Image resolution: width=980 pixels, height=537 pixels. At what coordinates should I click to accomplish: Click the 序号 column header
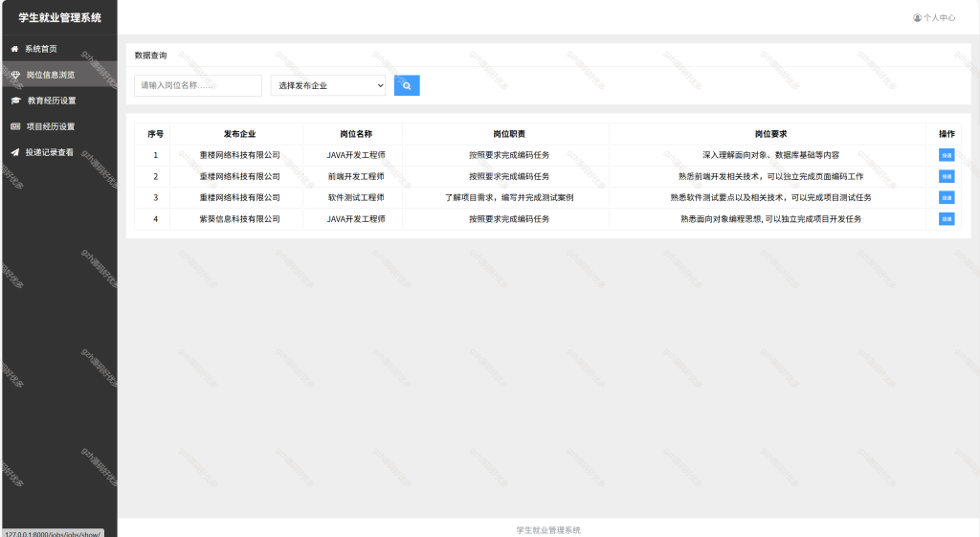click(156, 134)
